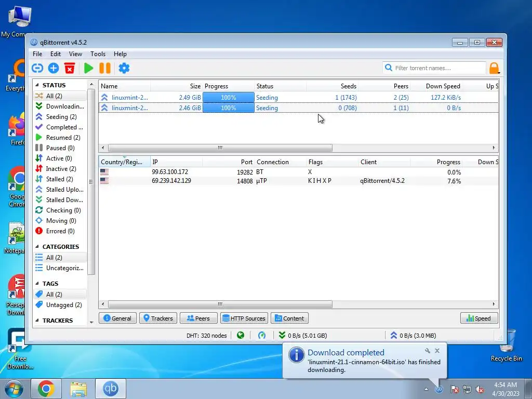Open Google Chrome from the taskbar
532x399 pixels.
click(46, 389)
